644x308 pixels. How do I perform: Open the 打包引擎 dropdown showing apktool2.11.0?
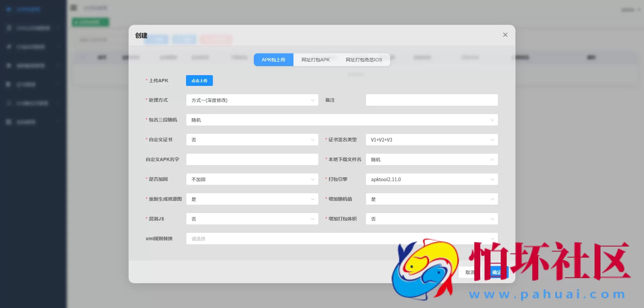[x=431, y=179]
